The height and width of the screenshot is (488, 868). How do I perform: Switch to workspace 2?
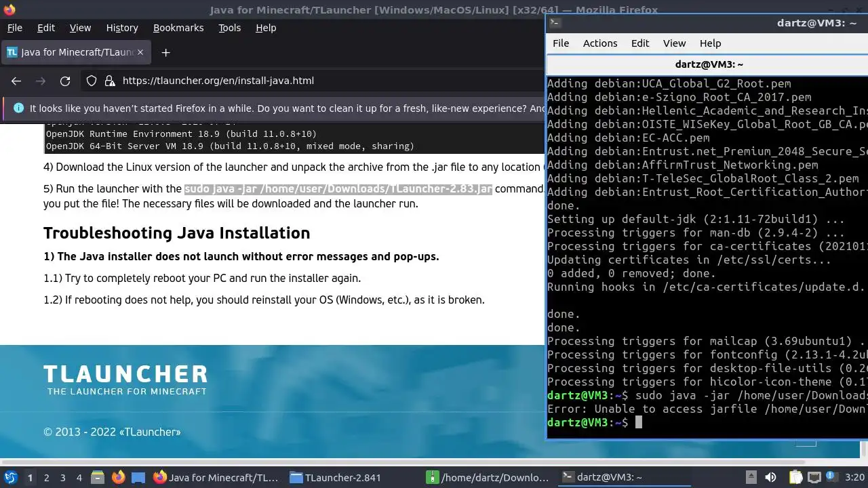(46, 478)
